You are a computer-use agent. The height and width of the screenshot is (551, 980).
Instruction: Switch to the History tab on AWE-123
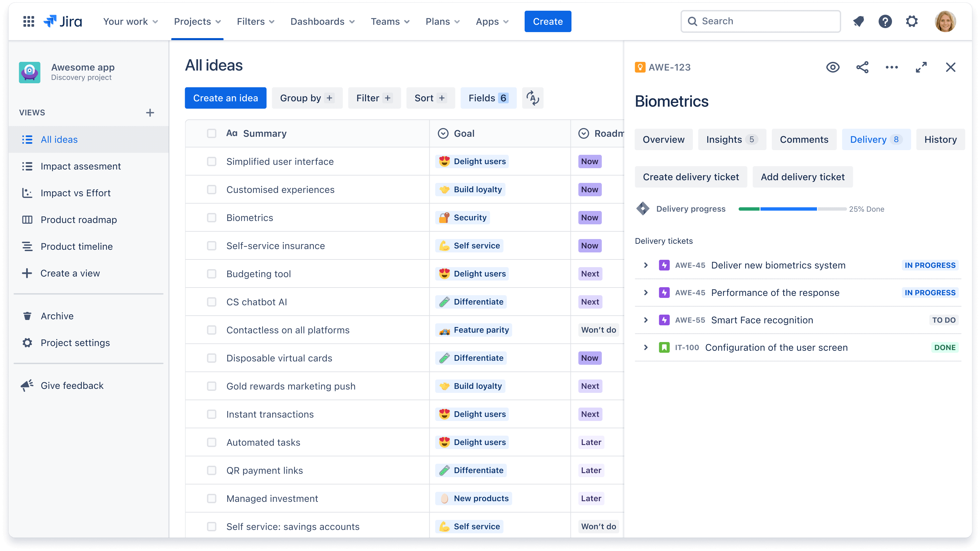941,139
